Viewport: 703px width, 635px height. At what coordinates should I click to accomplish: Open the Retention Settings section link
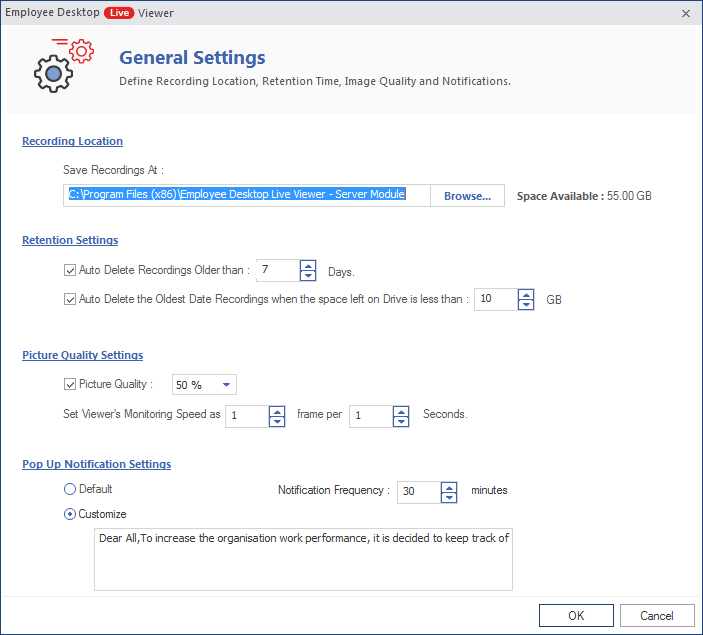coord(70,240)
